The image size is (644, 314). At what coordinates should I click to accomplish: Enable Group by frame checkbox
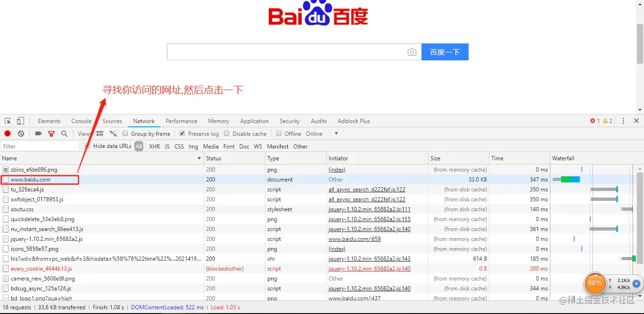pyautogui.click(x=125, y=133)
